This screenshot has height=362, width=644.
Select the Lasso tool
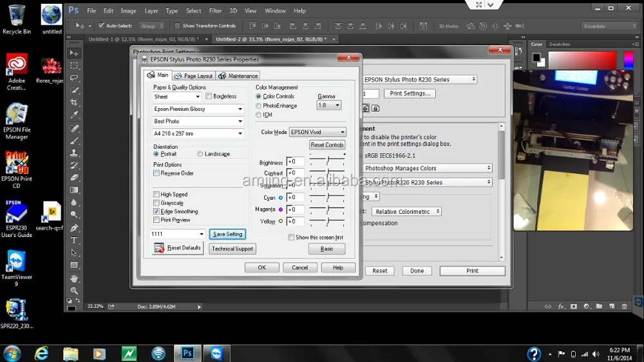(74, 78)
